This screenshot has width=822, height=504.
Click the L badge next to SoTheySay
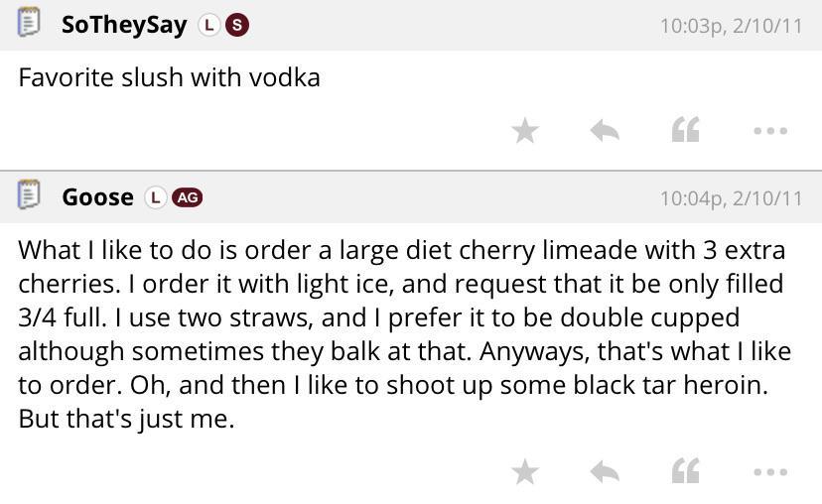[208, 25]
